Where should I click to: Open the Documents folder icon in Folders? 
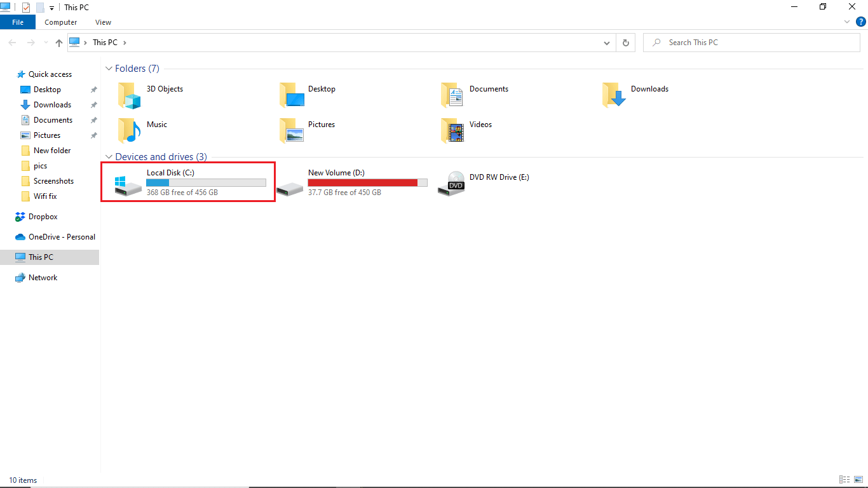point(453,95)
